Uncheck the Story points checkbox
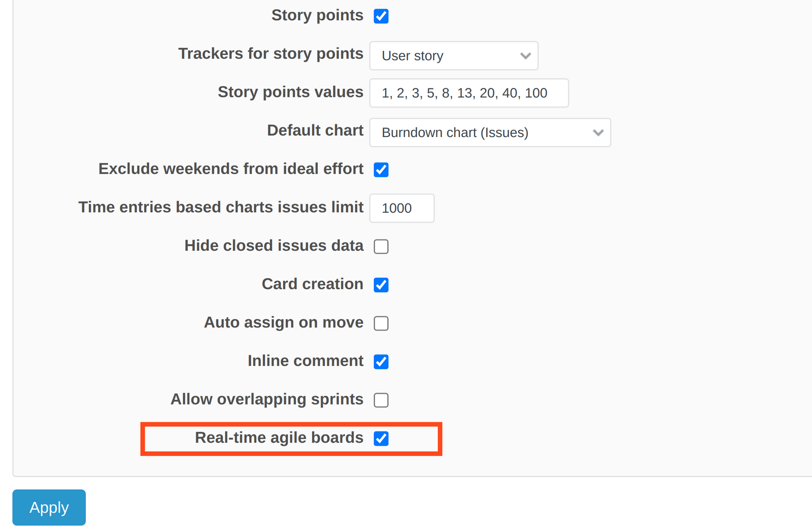This screenshot has width=812, height=532. pyautogui.click(x=381, y=16)
